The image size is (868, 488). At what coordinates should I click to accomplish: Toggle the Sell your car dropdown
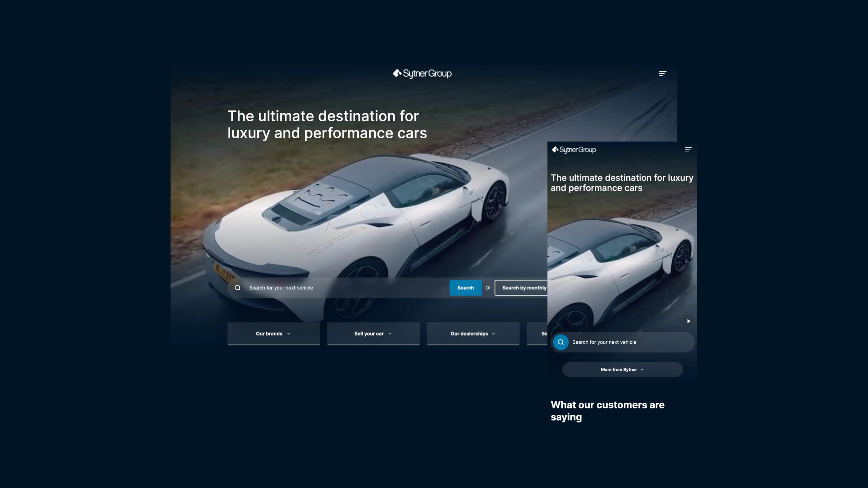coord(373,333)
